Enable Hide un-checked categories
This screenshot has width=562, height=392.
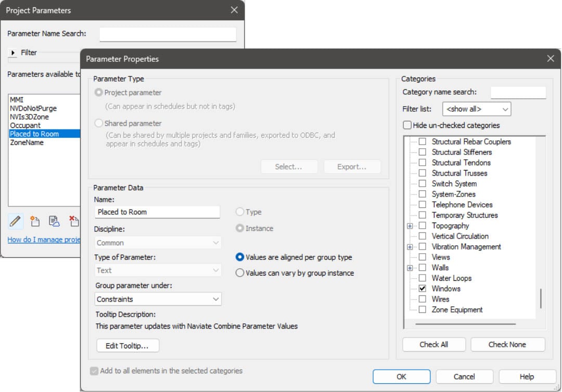pyautogui.click(x=408, y=125)
